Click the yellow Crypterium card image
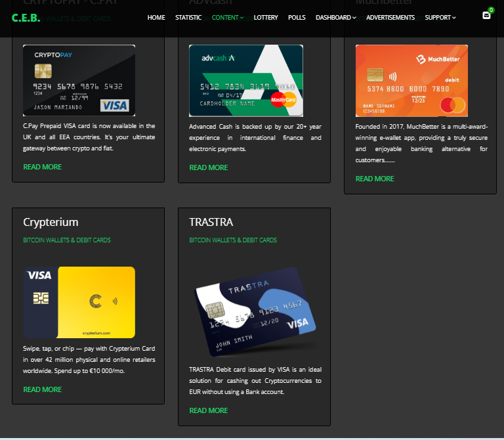The height and width of the screenshot is (440, 504). [79, 302]
